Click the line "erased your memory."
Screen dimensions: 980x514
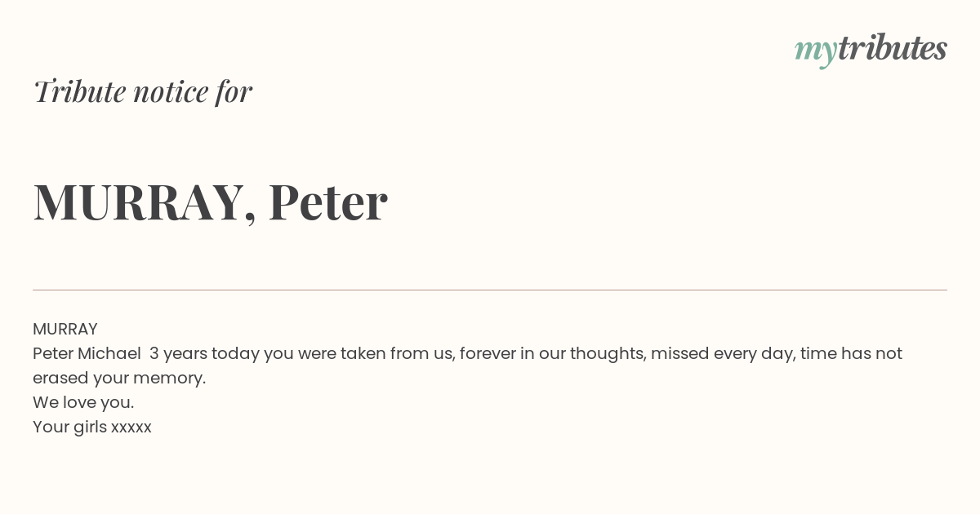click(119, 378)
